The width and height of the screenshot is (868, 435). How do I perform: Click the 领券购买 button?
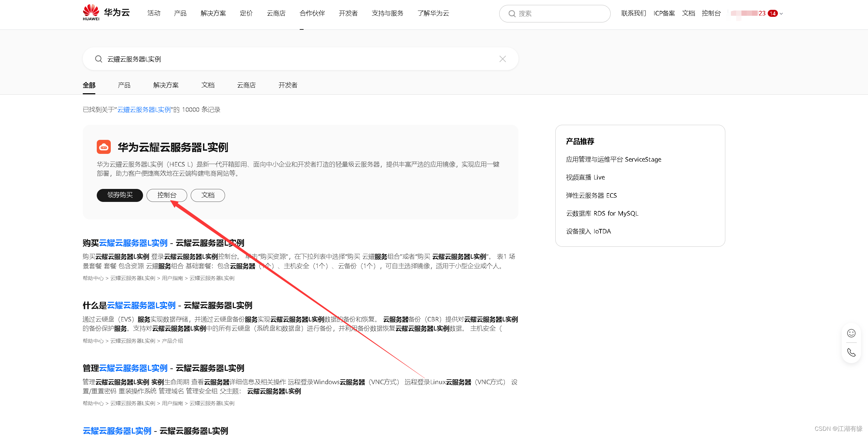120,195
